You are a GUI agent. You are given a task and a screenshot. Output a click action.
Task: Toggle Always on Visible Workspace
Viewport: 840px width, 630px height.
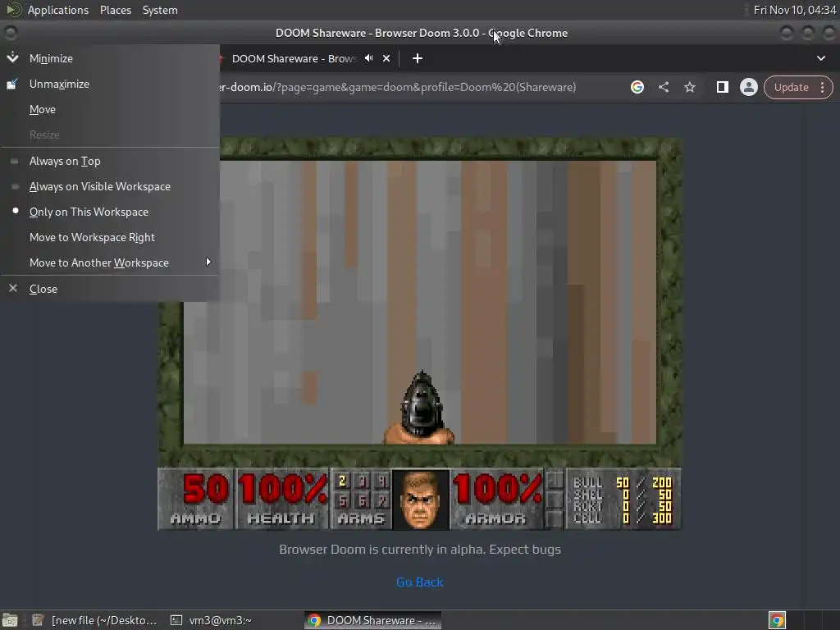coord(110,186)
